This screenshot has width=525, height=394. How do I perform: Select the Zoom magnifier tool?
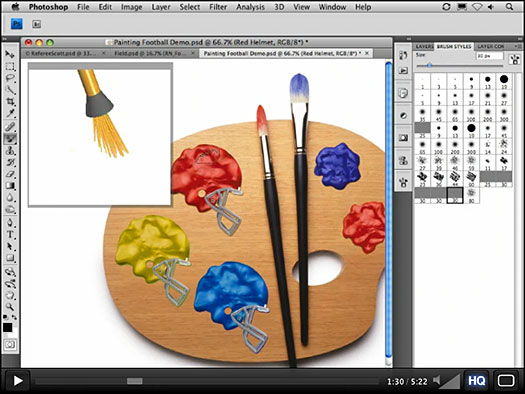[x=10, y=307]
